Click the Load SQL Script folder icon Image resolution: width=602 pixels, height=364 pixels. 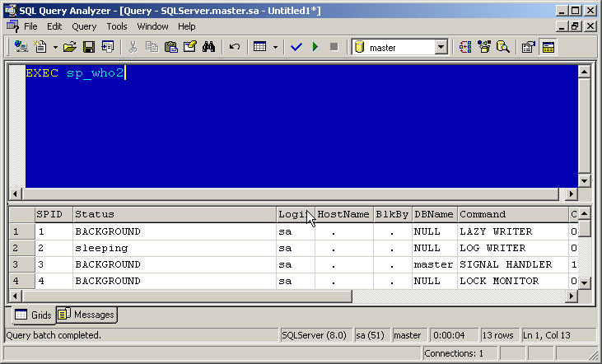69,47
